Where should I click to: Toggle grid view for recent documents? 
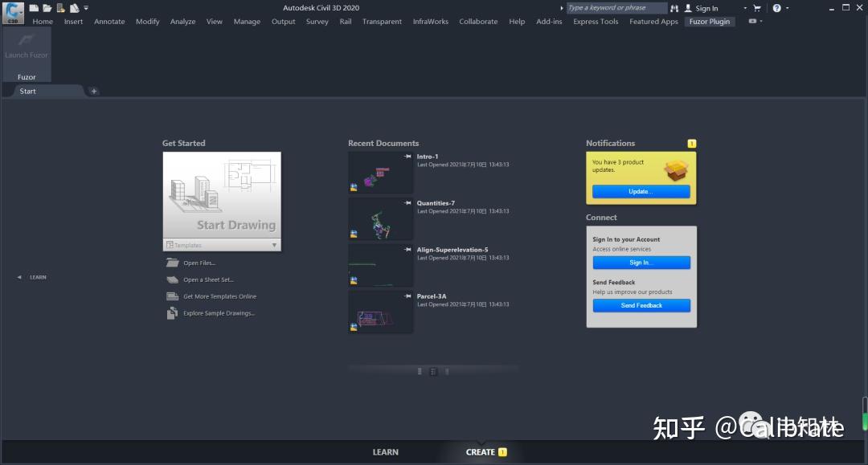(x=432, y=371)
